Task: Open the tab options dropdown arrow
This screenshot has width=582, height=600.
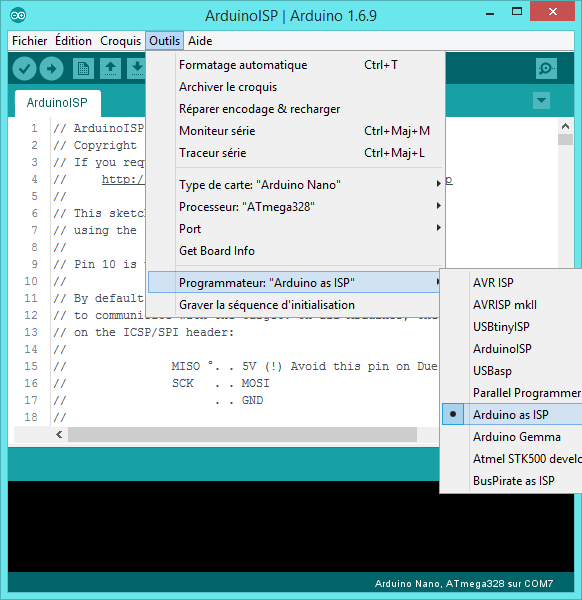Action: tap(541, 101)
